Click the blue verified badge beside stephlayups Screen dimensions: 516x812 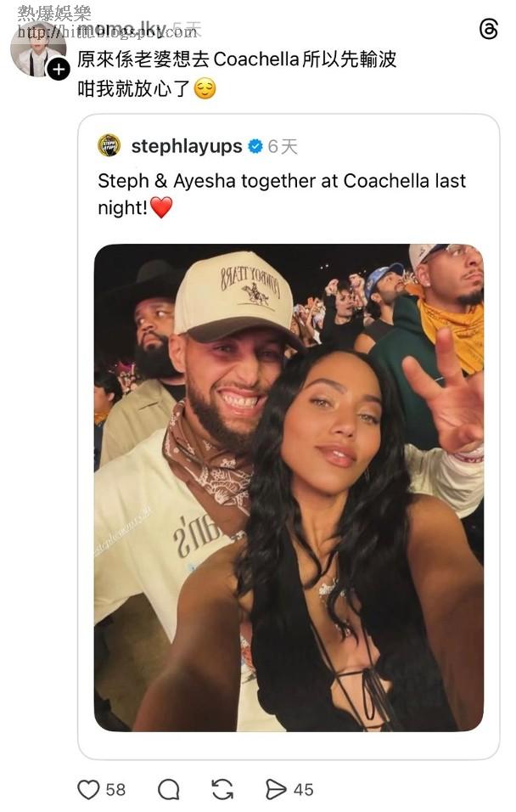coord(255,146)
